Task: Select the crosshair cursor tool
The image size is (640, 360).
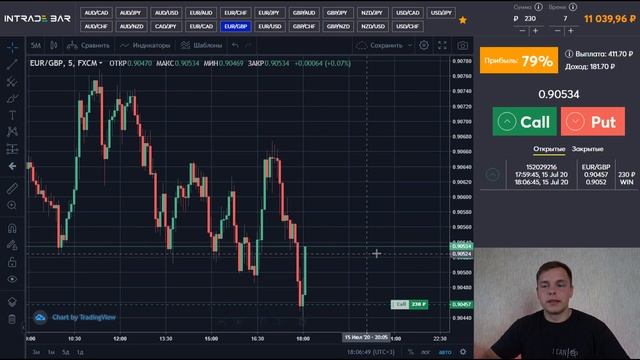Action: tap(12, 47)
